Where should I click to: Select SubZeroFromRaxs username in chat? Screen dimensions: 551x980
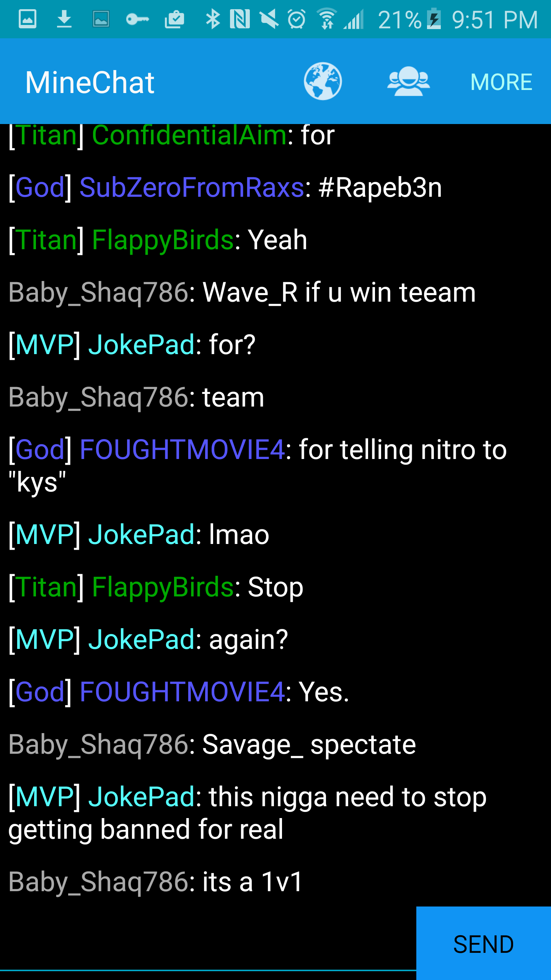(x=192, y=188)
